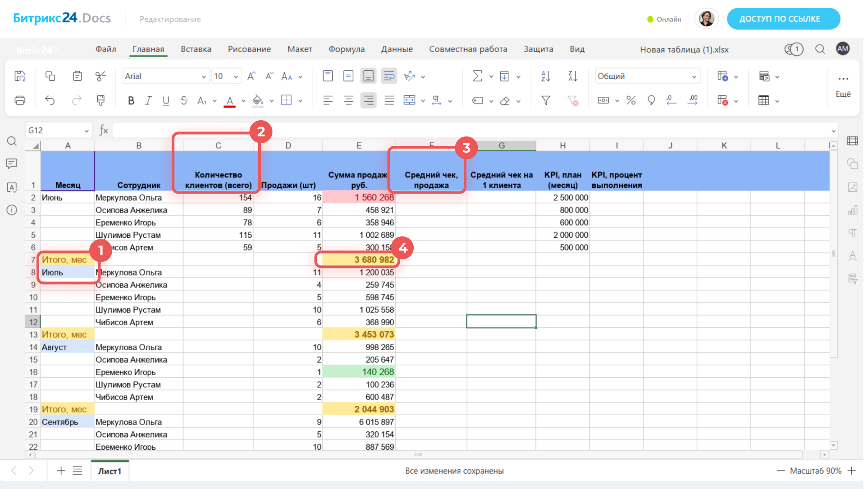Viewport: 868px width, 489px height.
Task: Toggle align right button
Action: [x=368, y=100]
